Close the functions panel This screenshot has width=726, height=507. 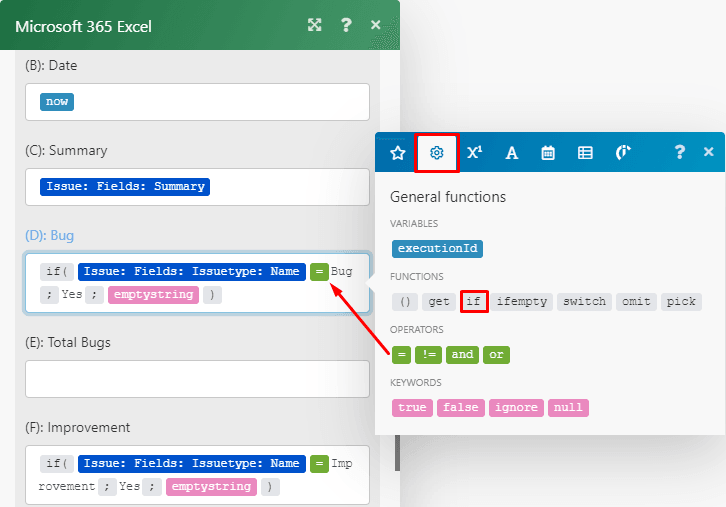pyautogui.click(x=708, y=152)
